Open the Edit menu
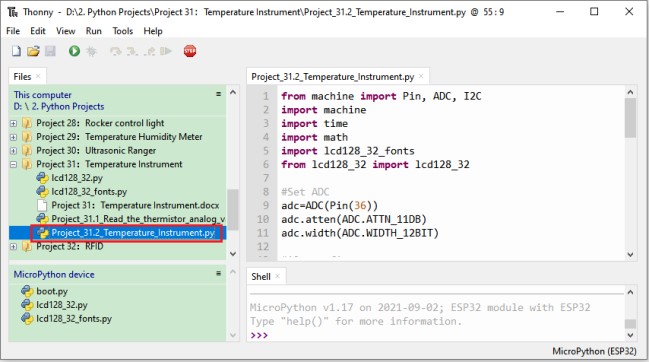The width and height of the screenshot is (650, 362). 38,31
